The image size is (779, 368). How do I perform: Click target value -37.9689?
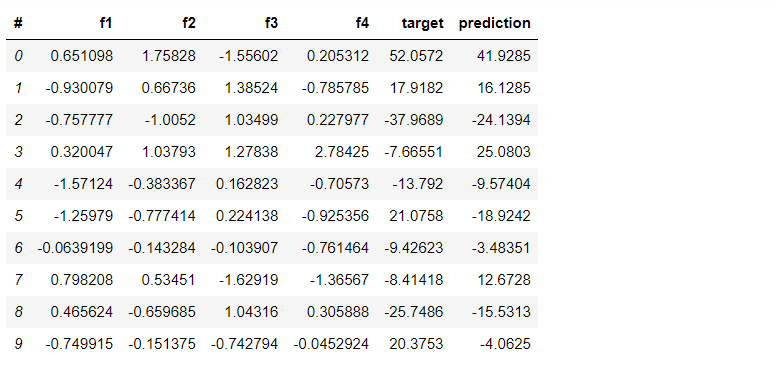click(413, 120)
